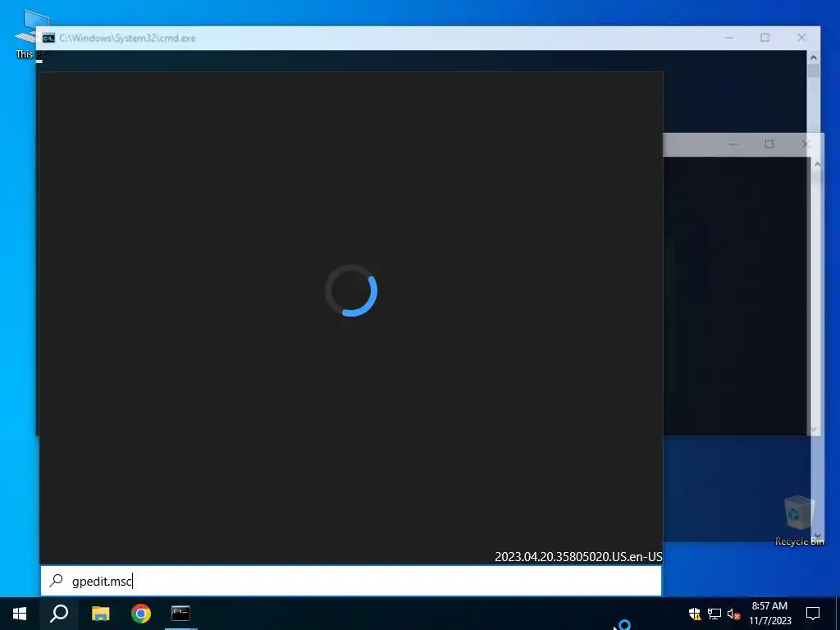Switch to the cmd.exe taskbar icon

[180, 614]
